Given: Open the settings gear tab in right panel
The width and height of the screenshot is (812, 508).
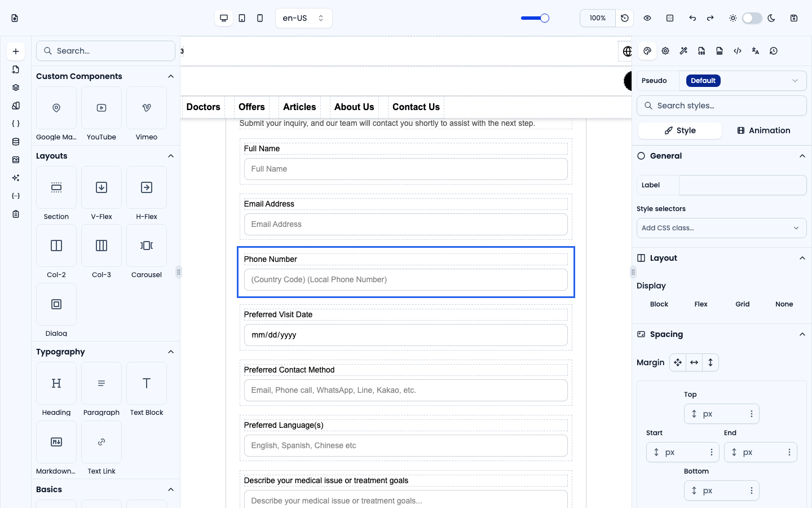Looking at the screenshot, I should [665, 51].
